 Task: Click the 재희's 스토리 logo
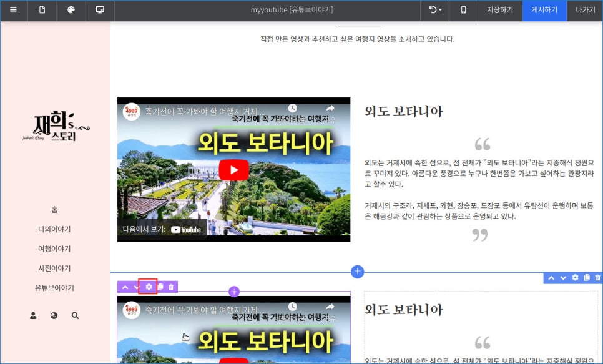coord(56,126)
